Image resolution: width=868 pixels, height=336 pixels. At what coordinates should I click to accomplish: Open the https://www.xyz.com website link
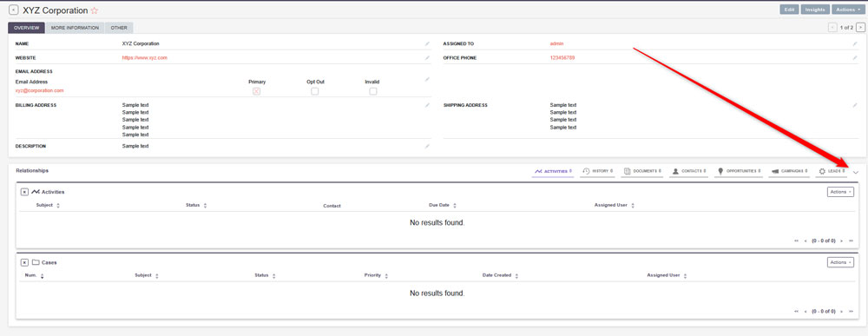tap(144, 57)
